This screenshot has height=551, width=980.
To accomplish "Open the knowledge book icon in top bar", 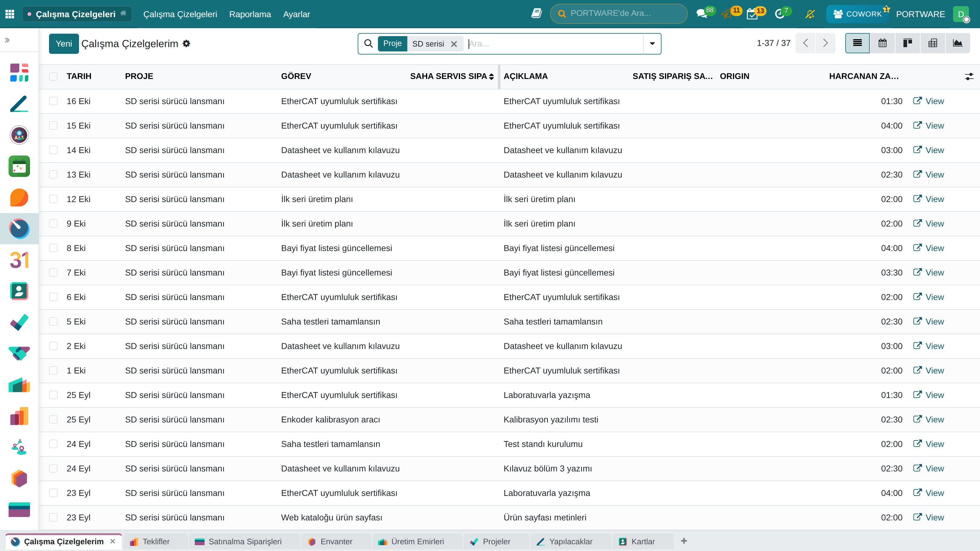I will pyautogui.click(x=537, y=14).
